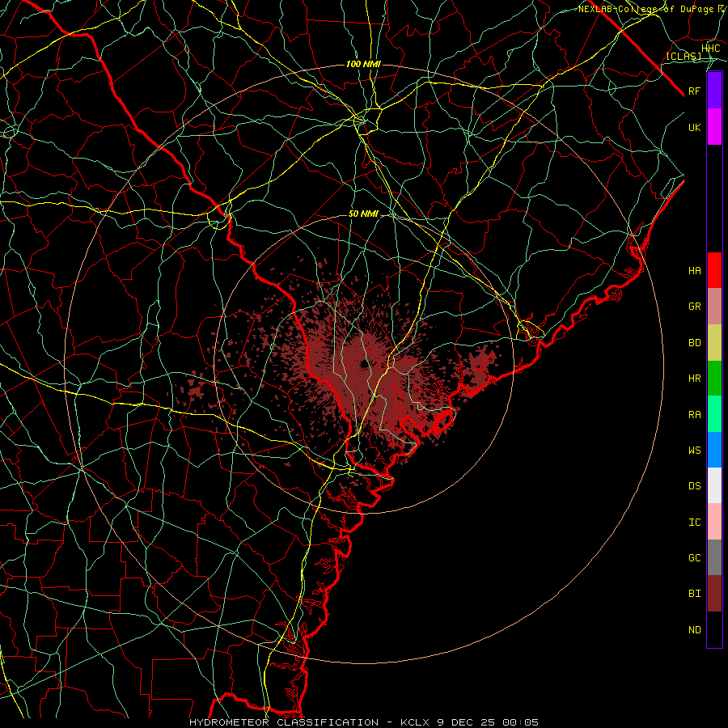This screenshot has height=728, width=728.
Task: Select the GR legend color block
Action: click(714, 307)
